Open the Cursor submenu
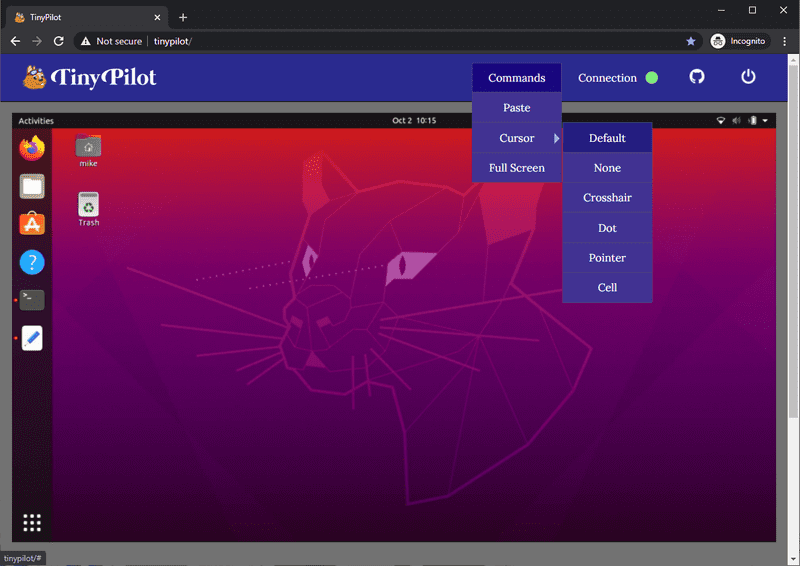Screen dimensions: 800x566 pos(517,138)
